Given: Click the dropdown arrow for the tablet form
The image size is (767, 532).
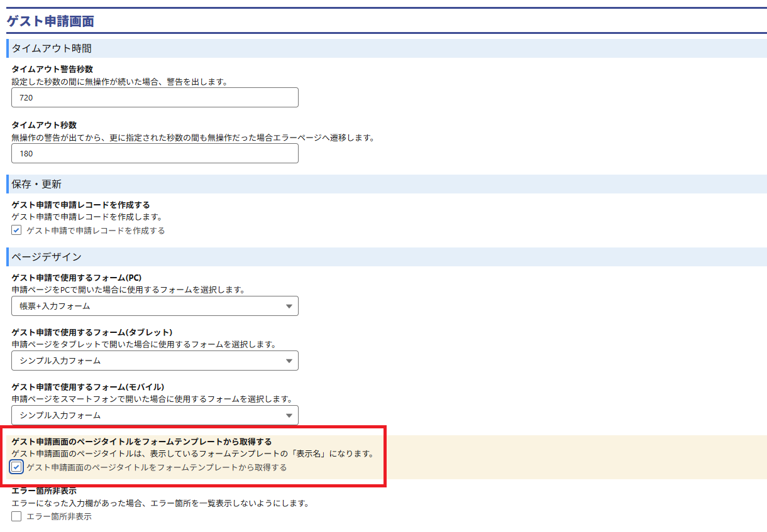Looking at the screenshot, I should [x=289, y=361].
